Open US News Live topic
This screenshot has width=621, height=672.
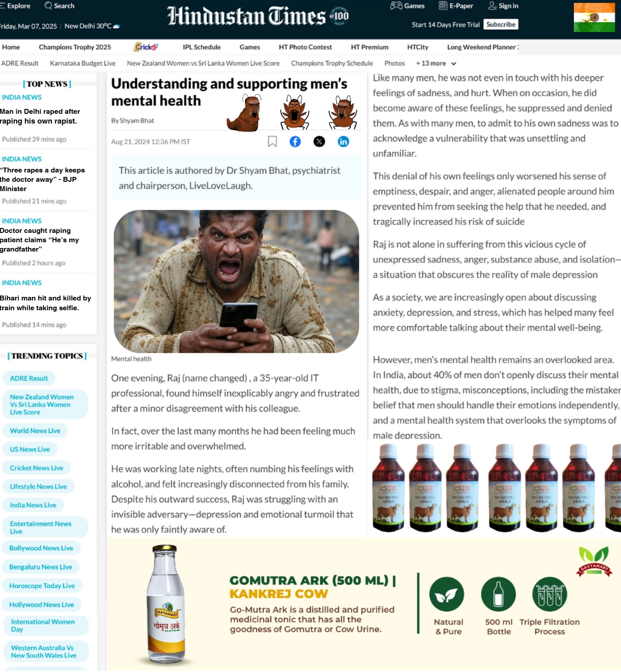click(30, 449)
